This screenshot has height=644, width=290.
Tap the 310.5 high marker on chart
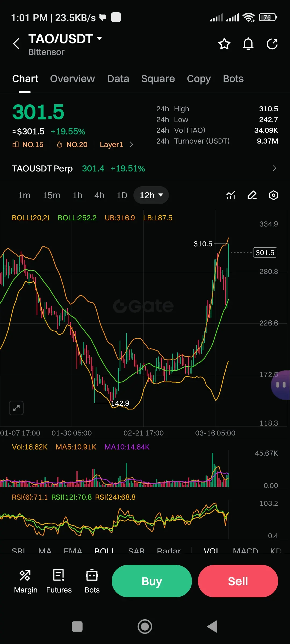[203, 244]
